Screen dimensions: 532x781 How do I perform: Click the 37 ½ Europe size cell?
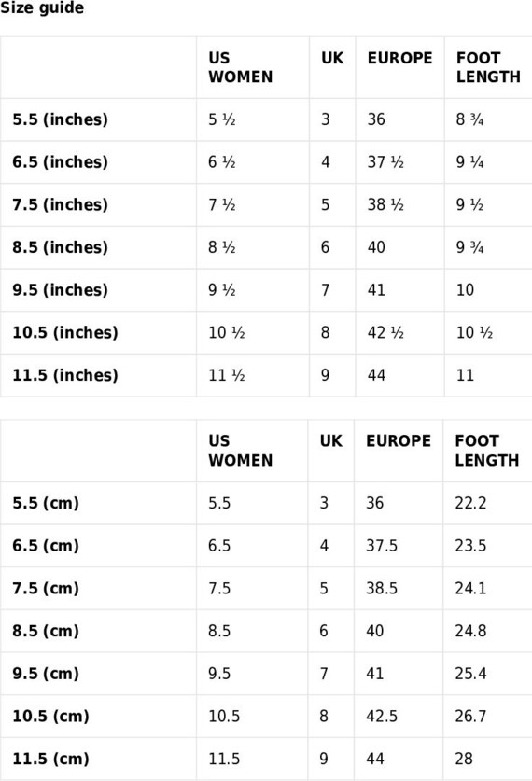pos(385,162)
